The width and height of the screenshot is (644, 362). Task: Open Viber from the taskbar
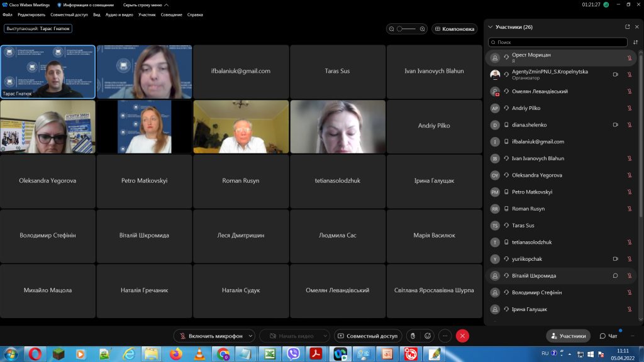pyautogui.click(x=292, y=354)
